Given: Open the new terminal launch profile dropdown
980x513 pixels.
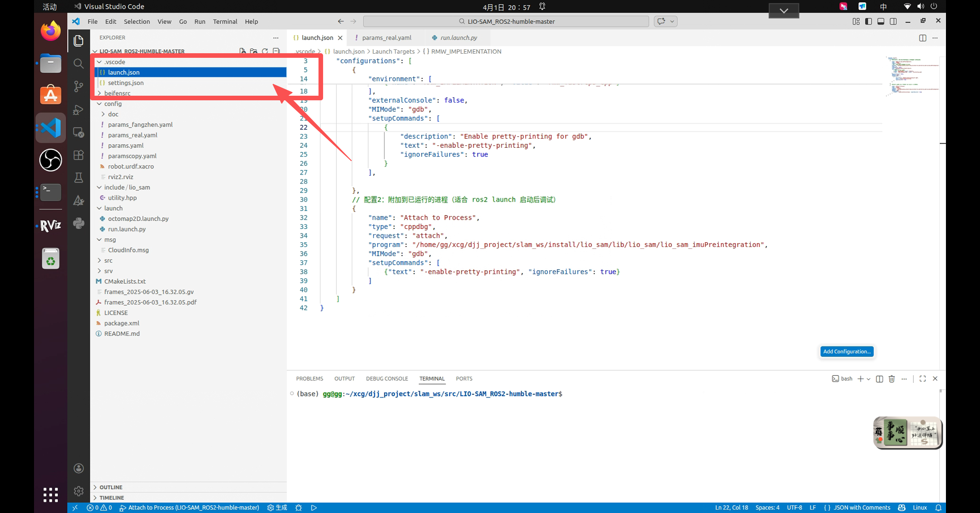Looking at the screenshot, I should click(868, 379).
